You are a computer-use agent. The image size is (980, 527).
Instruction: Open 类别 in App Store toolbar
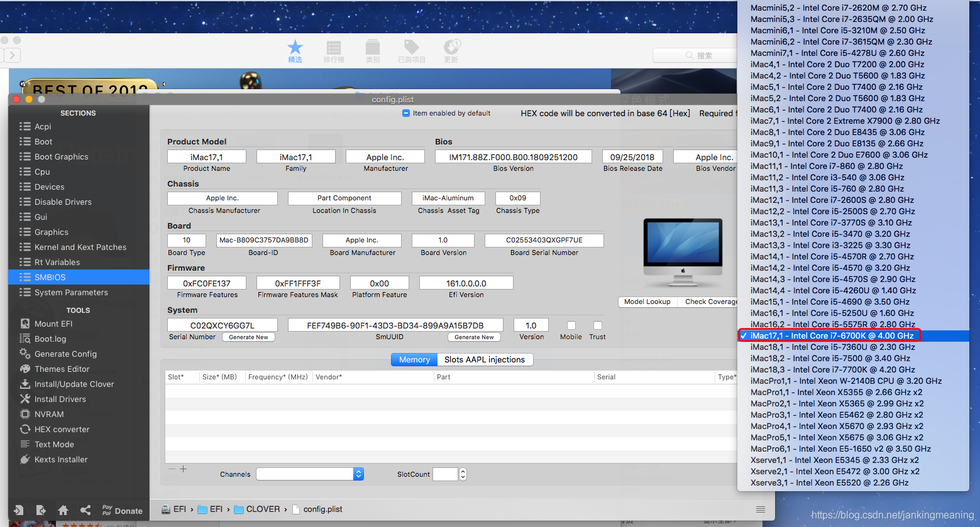(373, 51)
